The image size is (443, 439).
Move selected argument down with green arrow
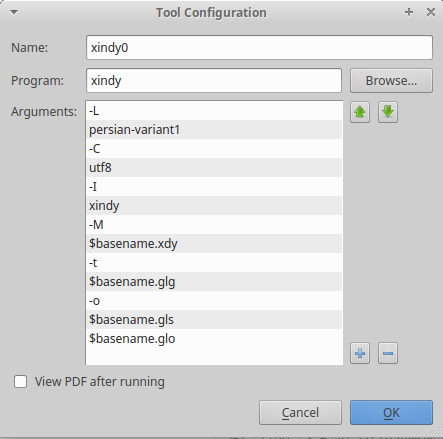coord(388,112)
